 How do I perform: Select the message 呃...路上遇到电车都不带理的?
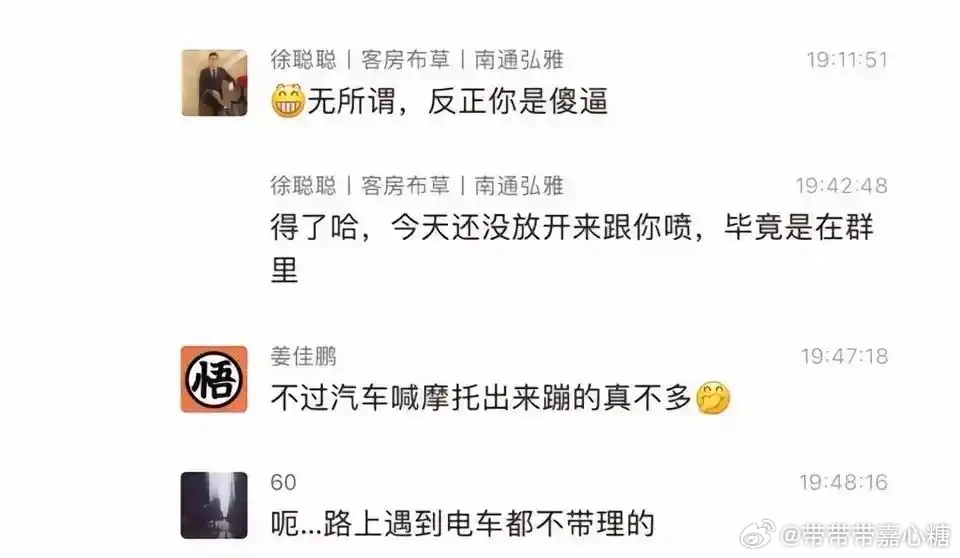(463, 524)
